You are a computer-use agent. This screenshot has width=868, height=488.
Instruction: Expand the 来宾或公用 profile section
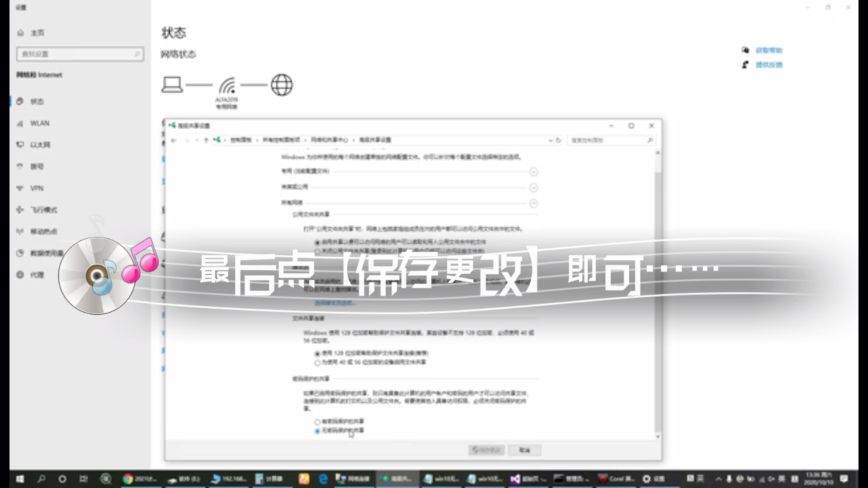point(533,188)
